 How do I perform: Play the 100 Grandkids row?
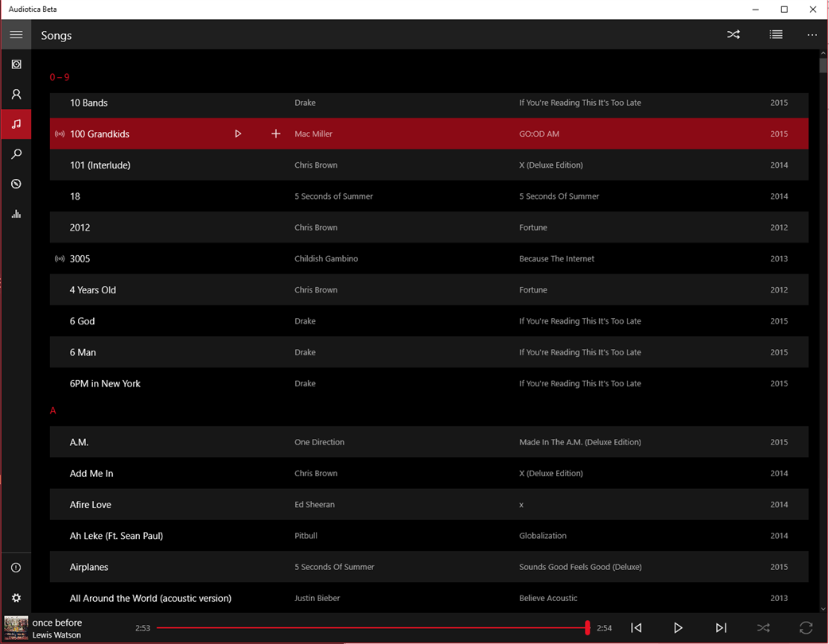tap(238, 134)
